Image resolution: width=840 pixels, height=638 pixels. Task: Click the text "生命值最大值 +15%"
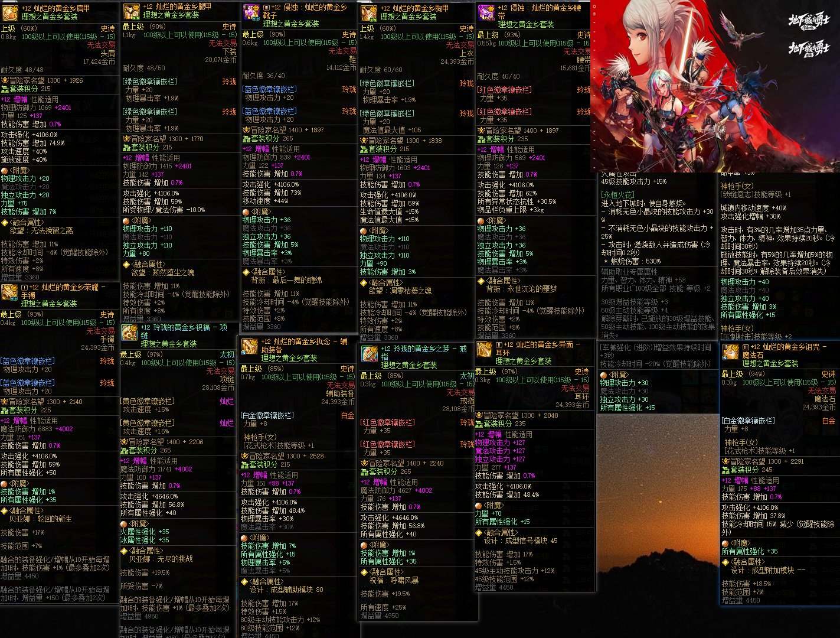click(390, 211)
